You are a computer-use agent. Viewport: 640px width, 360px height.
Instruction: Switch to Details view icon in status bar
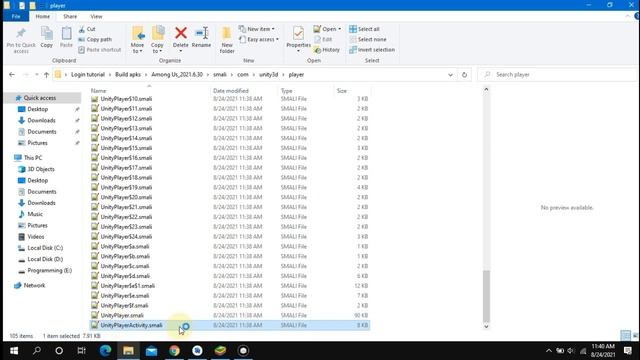click(x=625, y=336)
